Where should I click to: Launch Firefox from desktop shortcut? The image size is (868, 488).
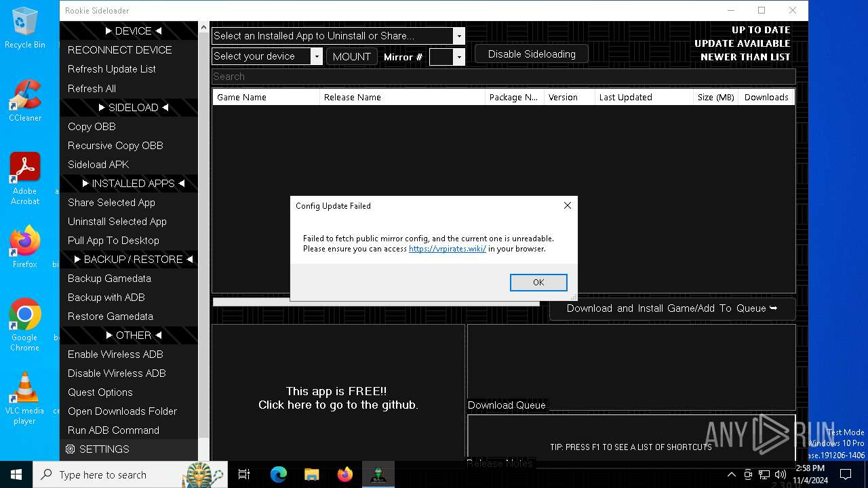(x=25, y=247)
